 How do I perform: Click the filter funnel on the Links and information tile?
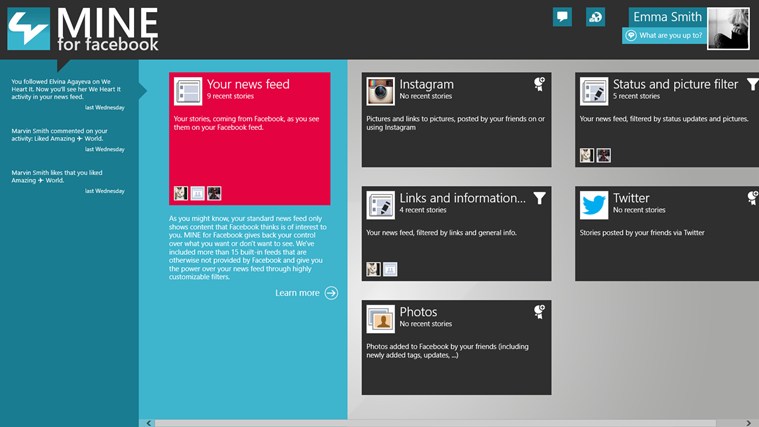tap(539, 198)
